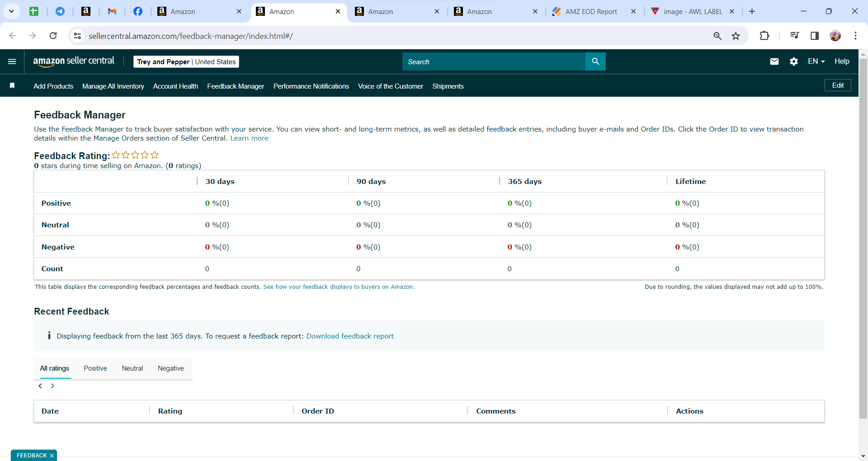Open the settings gear icon
Screen dimensions: 868x461
pos(794,61)
